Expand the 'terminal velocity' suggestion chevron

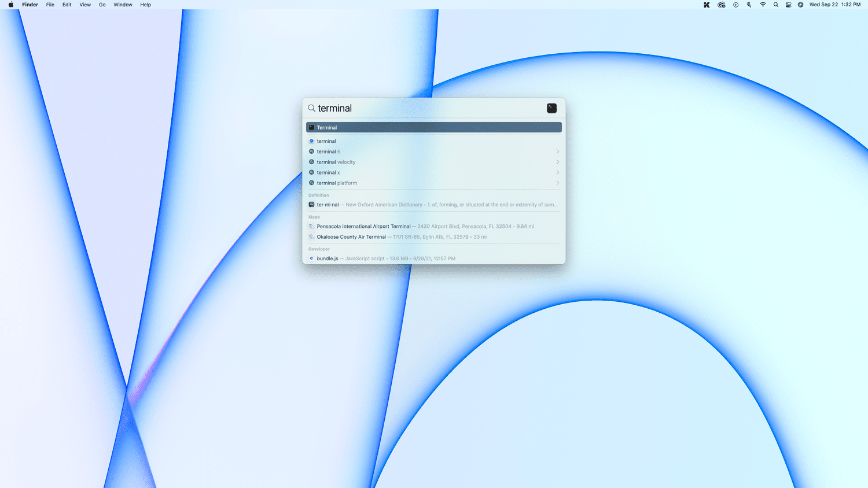tap(557, 162)
